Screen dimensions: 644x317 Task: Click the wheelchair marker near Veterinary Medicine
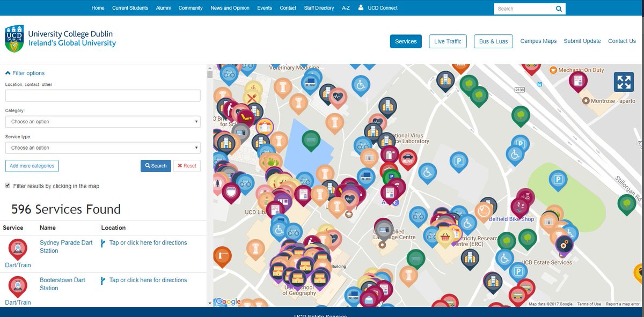(x=361, y=85)
